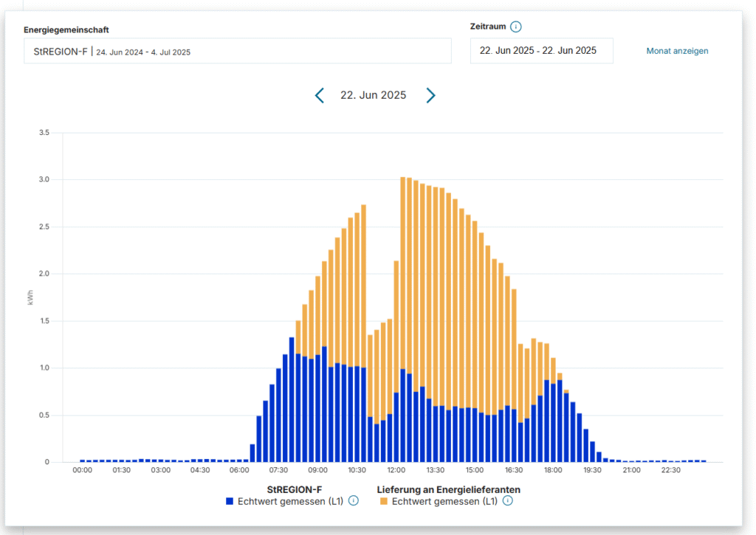This screenshot has width=756, height=535.
Task: Click the 3.0 value on the y-axis
Action: [x=44, y=180]
